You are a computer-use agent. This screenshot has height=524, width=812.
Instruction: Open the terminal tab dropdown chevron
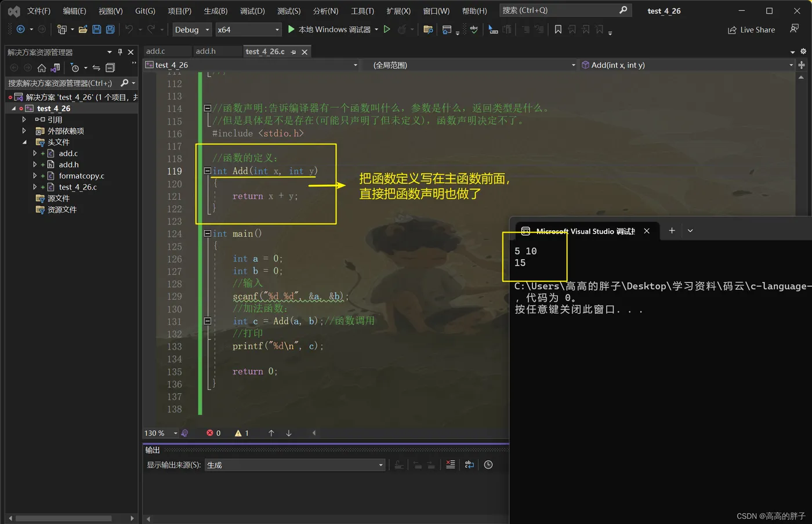(690, 231)
